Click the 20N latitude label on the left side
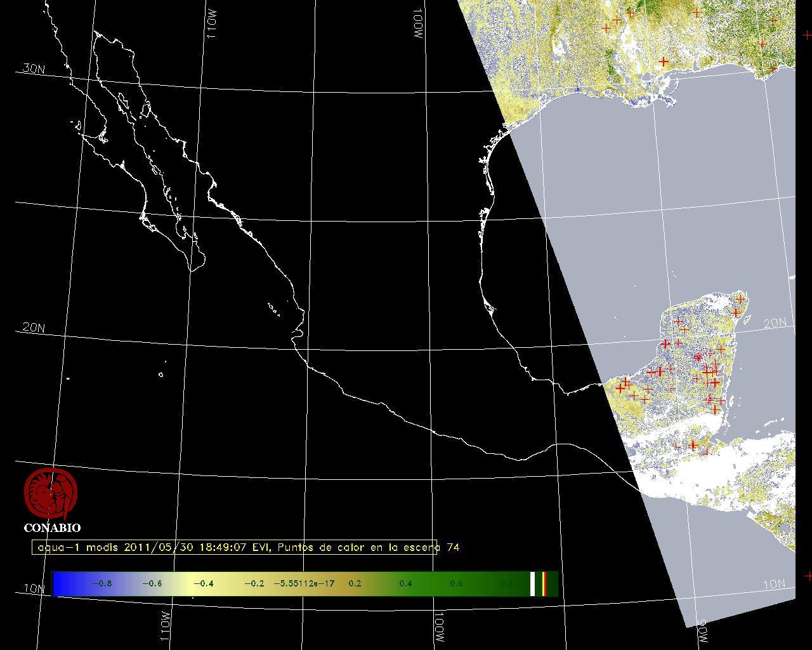The height and width of the screenshot is (650, 812). pyautogui.click(x=33, y=328)
